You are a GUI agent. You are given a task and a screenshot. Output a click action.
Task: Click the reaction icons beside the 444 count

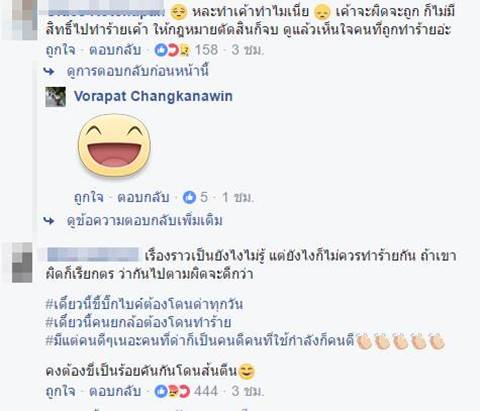tap(173, 391)
